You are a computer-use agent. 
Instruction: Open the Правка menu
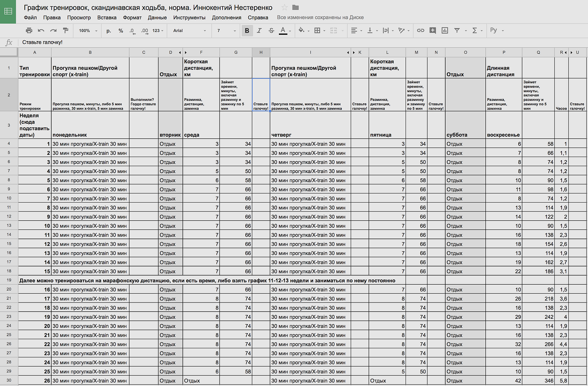(52, 18)
